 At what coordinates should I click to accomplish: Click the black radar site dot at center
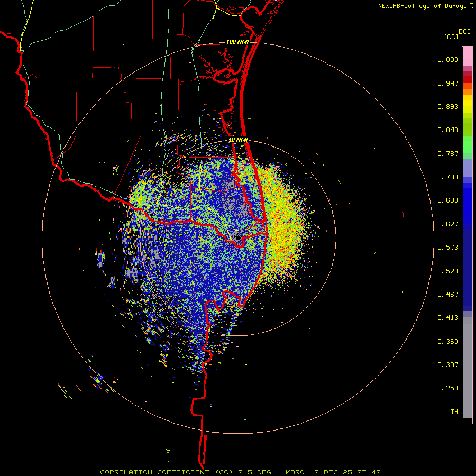[238, 237]
